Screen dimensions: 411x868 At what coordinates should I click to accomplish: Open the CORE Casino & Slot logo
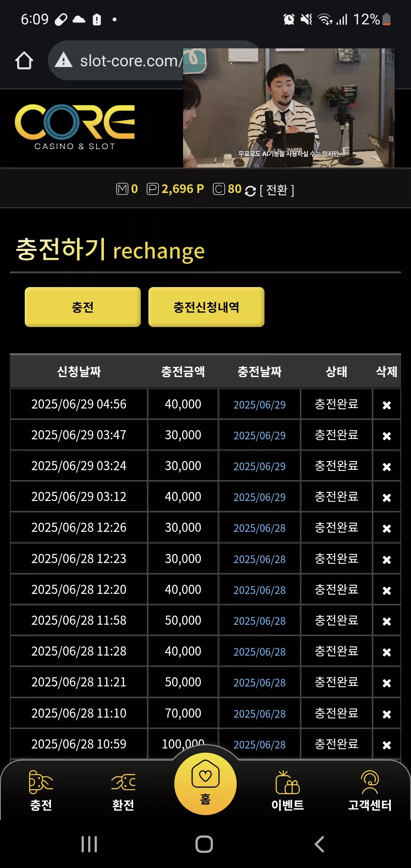pos(75,127)
